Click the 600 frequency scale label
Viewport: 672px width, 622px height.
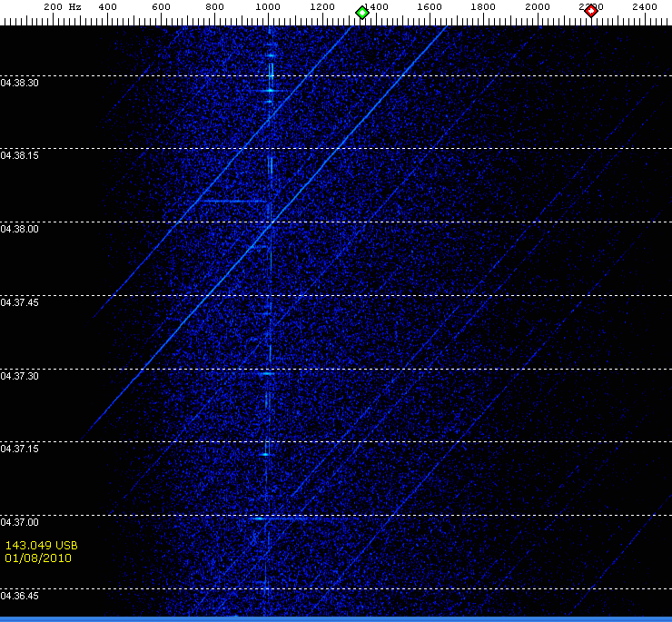pyautogui.click(x=161, y=7)
